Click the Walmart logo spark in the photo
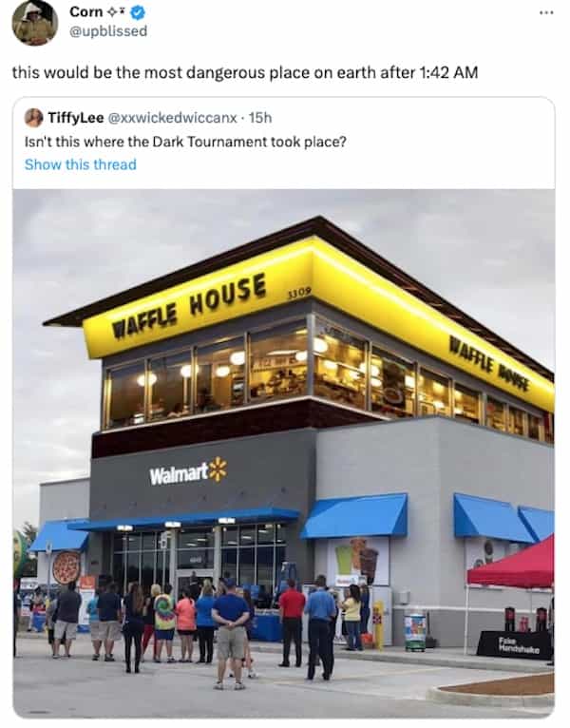 point(218,469)
